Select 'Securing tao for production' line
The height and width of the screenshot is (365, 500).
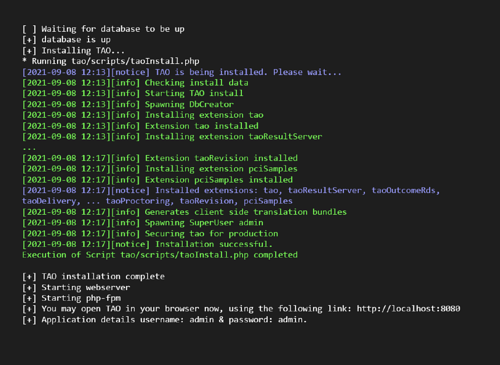coord(150,234)
